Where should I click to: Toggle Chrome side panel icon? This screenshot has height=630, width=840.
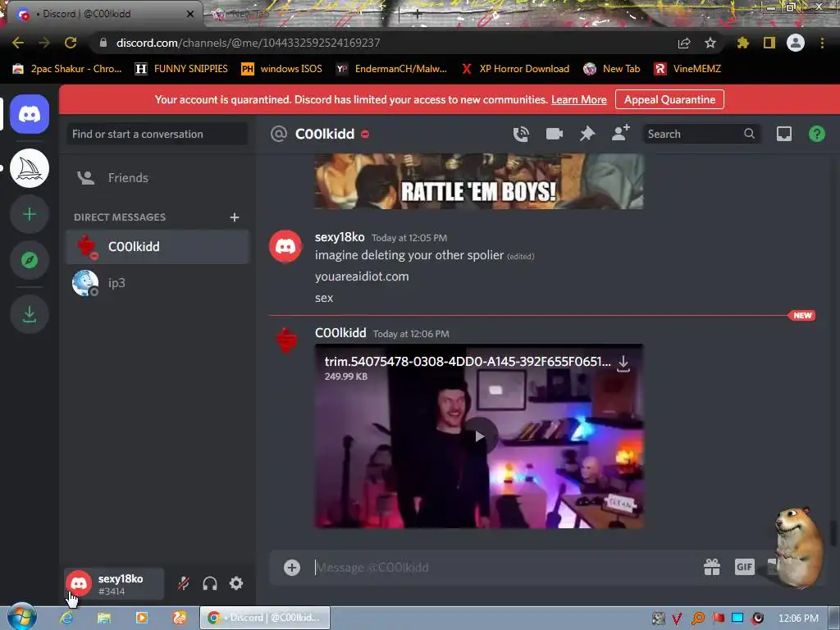769,43
